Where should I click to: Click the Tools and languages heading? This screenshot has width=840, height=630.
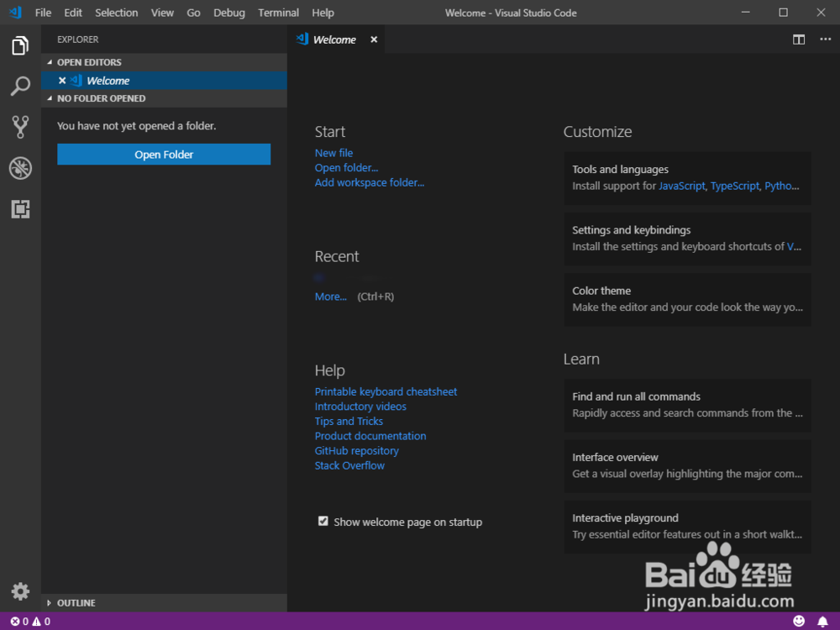coord(620,170)
